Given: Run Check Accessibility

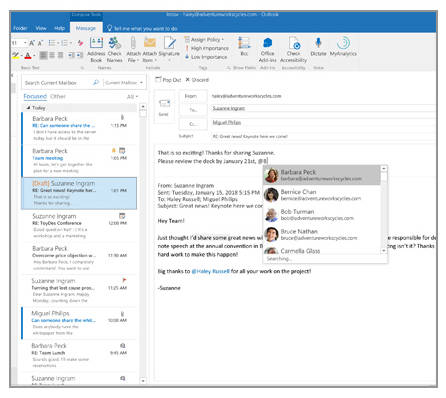Looking at the screenshot, I should (293, 50).
